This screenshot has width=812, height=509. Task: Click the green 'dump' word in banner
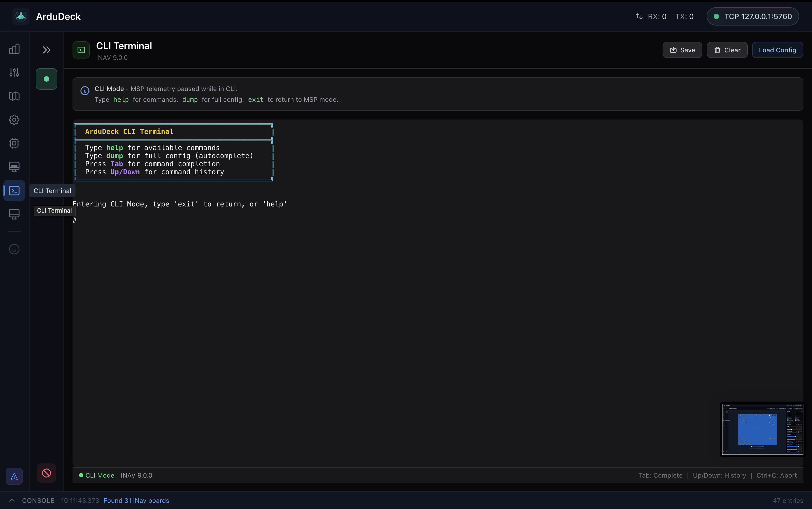190,100
